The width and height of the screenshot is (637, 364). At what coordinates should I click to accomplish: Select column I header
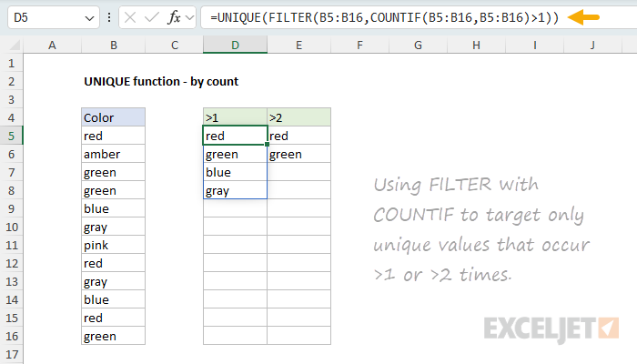[535, 45]
